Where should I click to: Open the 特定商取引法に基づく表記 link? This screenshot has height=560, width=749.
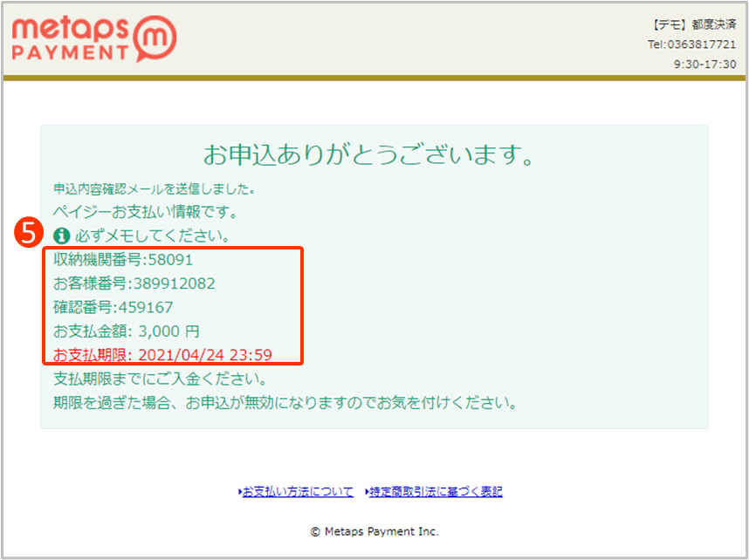tap(436, 492)
